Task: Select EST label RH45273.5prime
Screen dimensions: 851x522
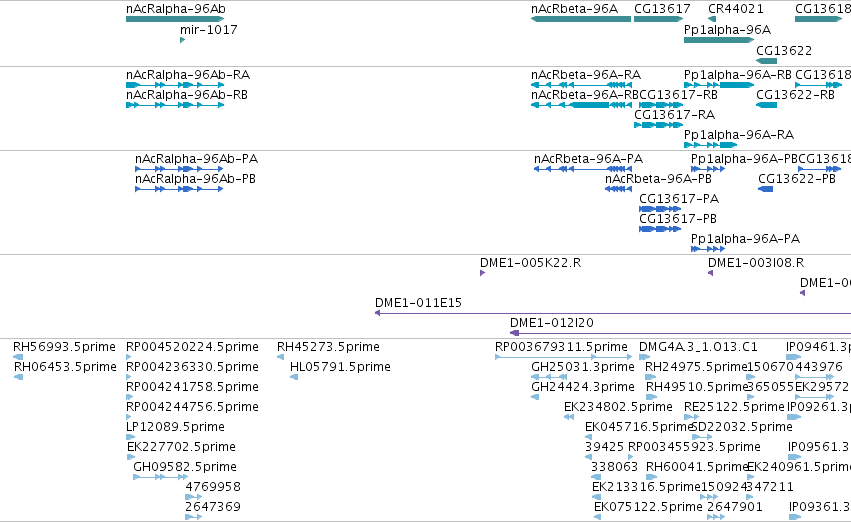Action: click(328, 347)
